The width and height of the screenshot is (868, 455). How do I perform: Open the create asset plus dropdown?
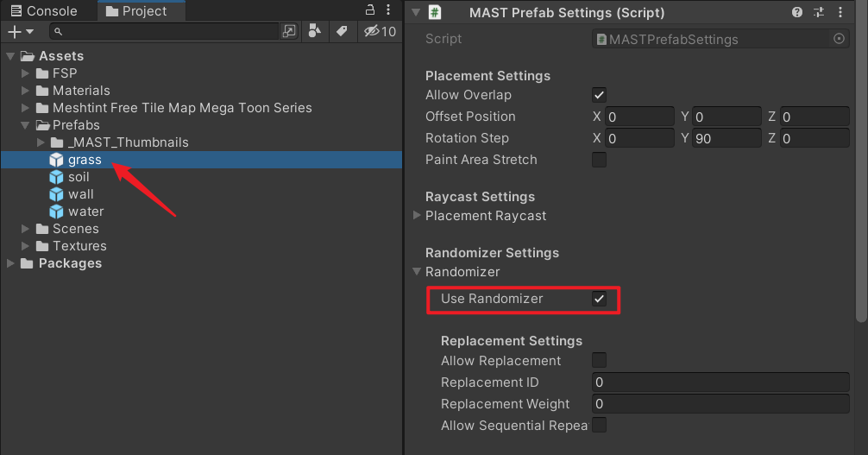pos(20,31)
